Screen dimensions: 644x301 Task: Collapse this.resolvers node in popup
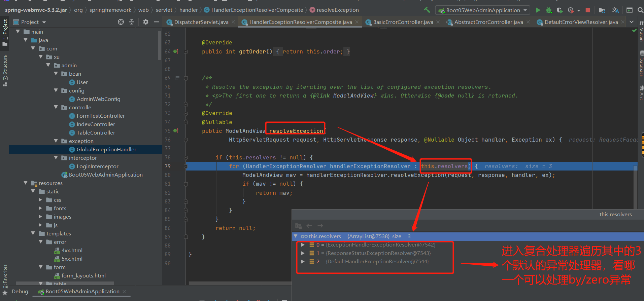[x=296, y=236]
